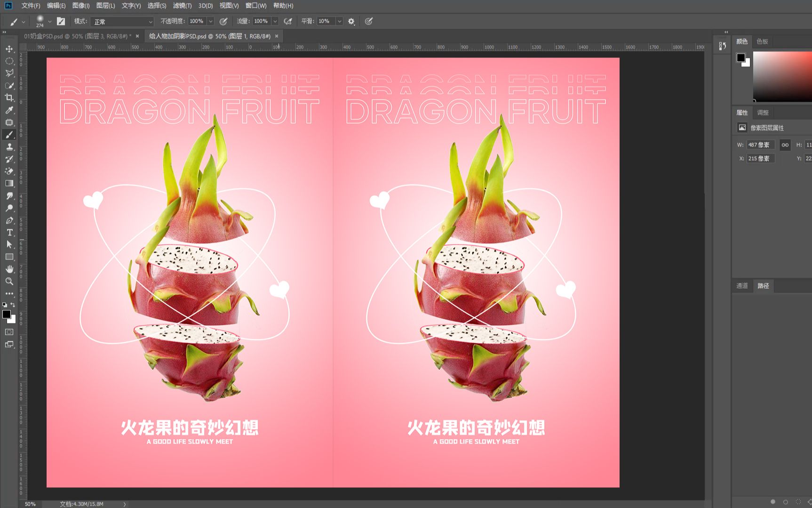Click the foreground swatch in Color panel

coord(740,57)
